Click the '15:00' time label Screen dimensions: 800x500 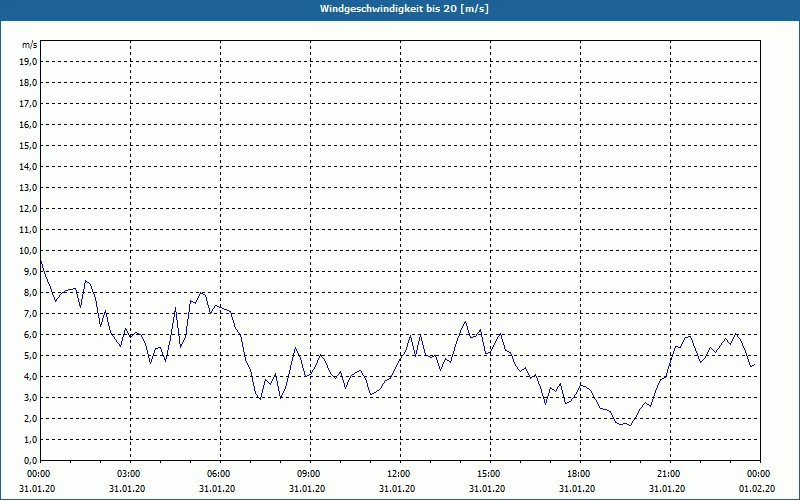(490, 474)
